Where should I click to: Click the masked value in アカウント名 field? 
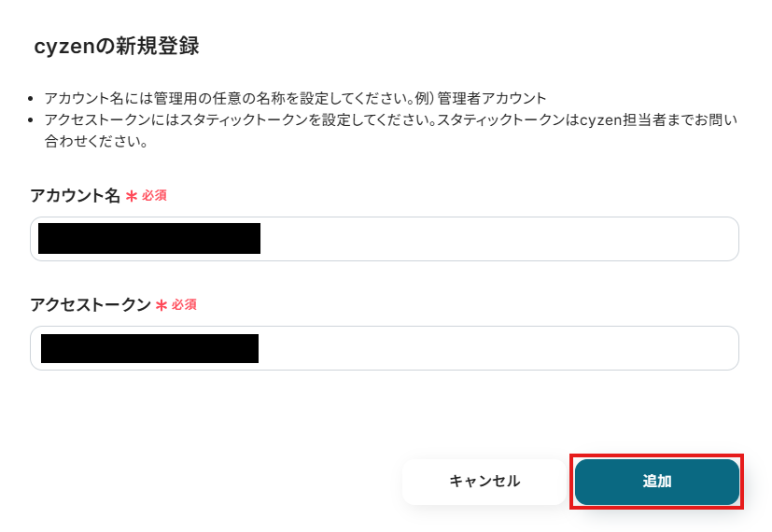[148, 239]
